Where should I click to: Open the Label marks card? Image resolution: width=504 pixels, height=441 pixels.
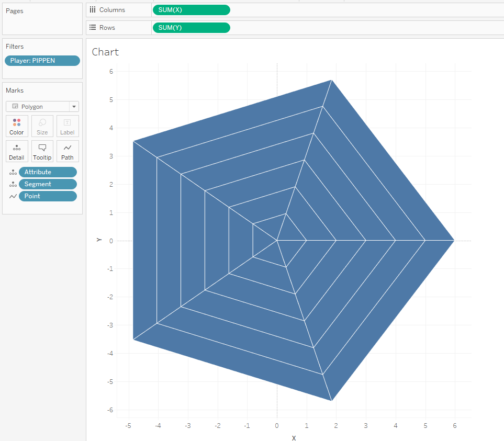click(x=67, y=126)
